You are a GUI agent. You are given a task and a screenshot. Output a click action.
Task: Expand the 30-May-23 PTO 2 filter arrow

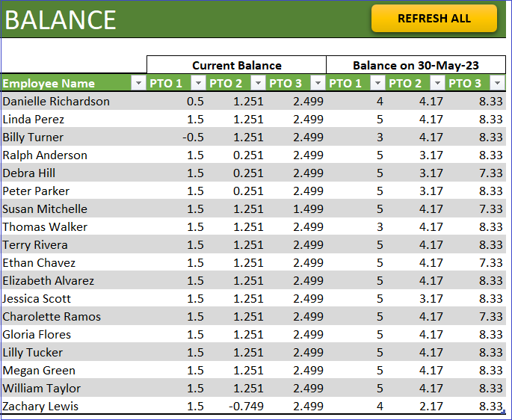437,83
